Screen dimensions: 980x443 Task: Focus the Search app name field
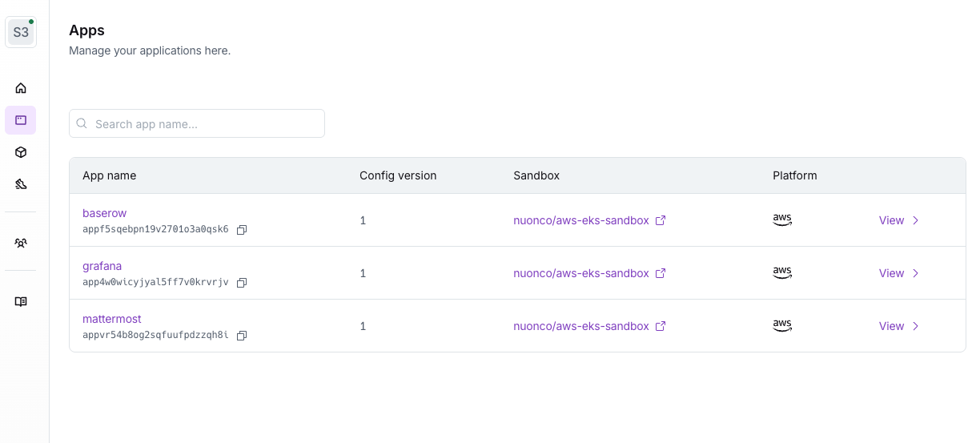[197, 123]
